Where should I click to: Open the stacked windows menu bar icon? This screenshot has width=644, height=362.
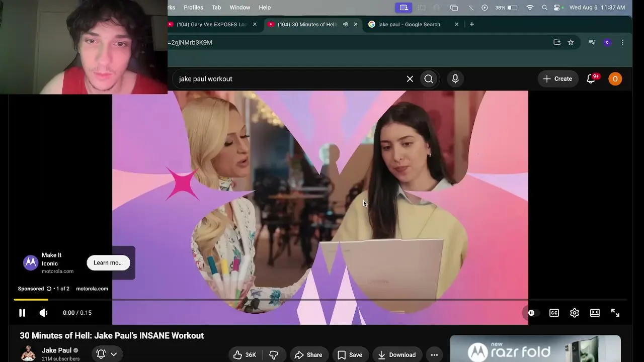click(454, 8)
